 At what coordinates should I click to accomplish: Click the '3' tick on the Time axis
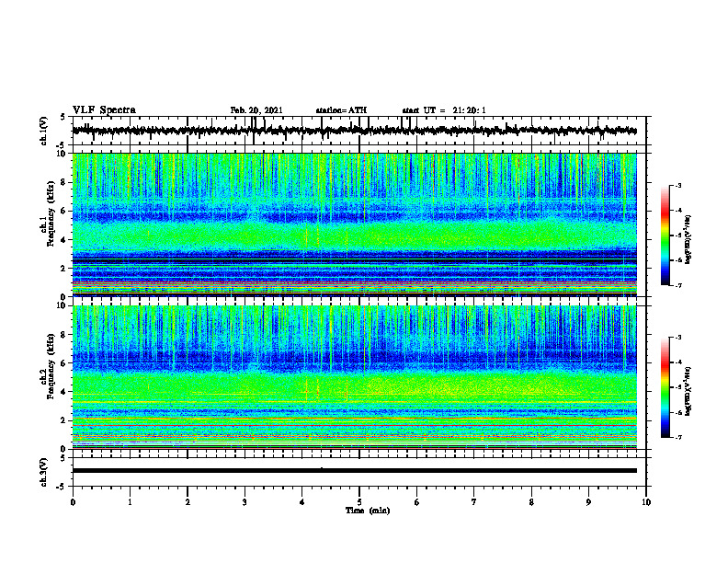click(x=245, y=502)
